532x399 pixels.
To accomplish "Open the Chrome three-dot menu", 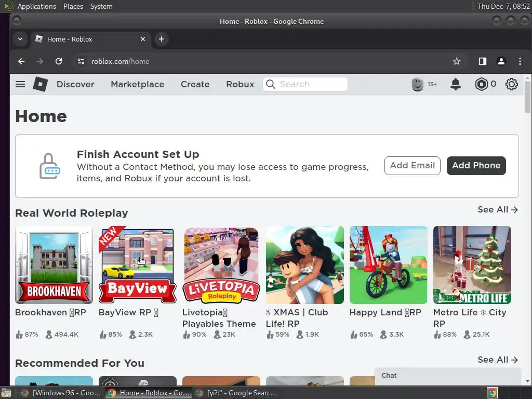I will 520,61.
